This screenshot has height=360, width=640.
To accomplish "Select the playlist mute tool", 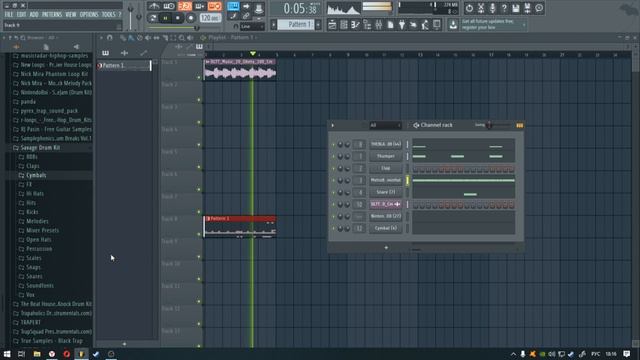I will pos(148,38).
